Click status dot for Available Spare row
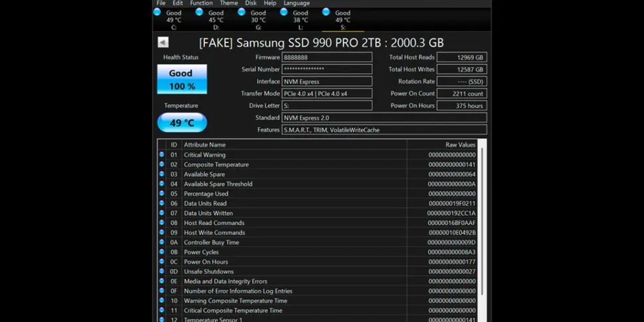The image size is (644, 322). click(162, 174)
